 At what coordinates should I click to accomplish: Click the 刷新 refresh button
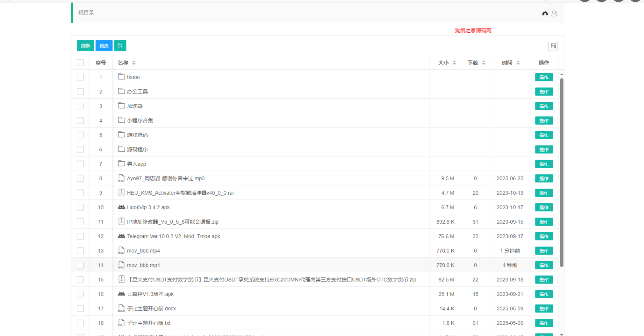(85, 46)
